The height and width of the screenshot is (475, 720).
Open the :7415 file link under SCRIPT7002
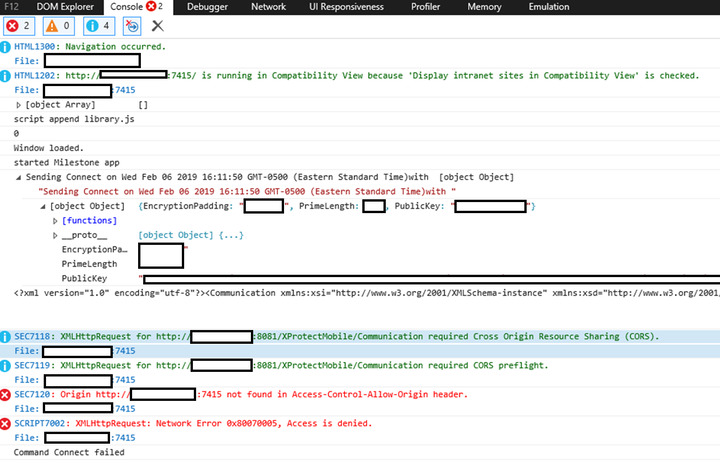(124, 438)
